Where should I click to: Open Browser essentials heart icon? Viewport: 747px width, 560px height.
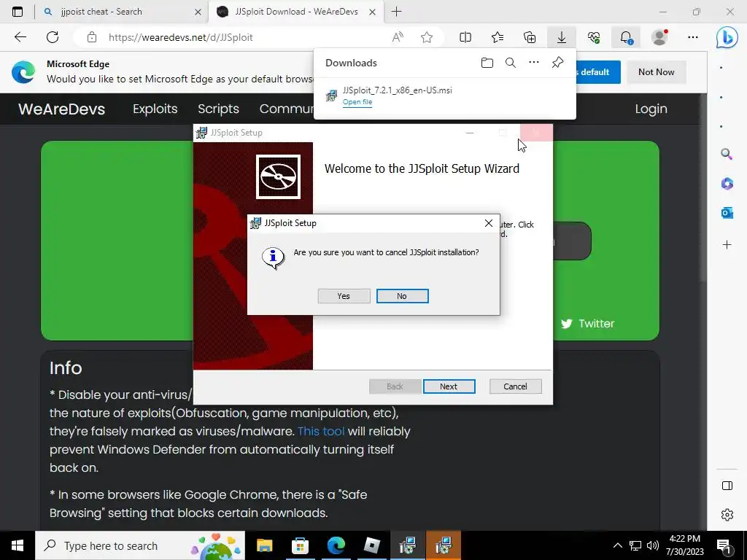594,37
